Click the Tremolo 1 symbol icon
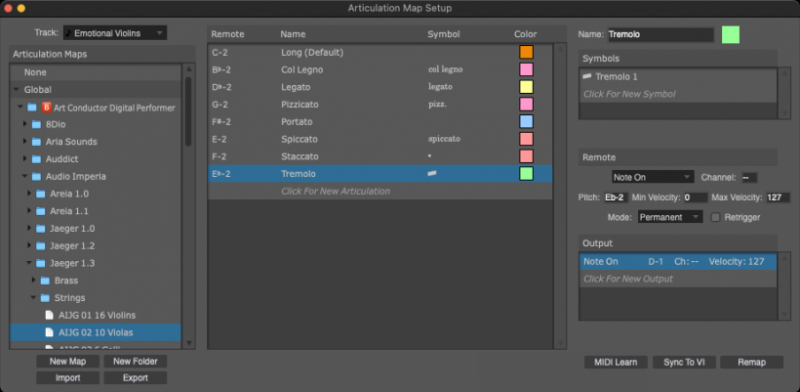This screenshot has height=392, width=800. 587,76
